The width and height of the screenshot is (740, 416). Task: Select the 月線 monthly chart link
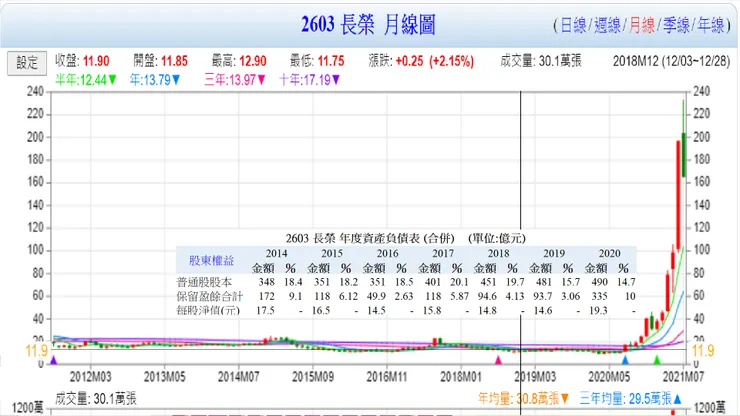pos(642,25)
